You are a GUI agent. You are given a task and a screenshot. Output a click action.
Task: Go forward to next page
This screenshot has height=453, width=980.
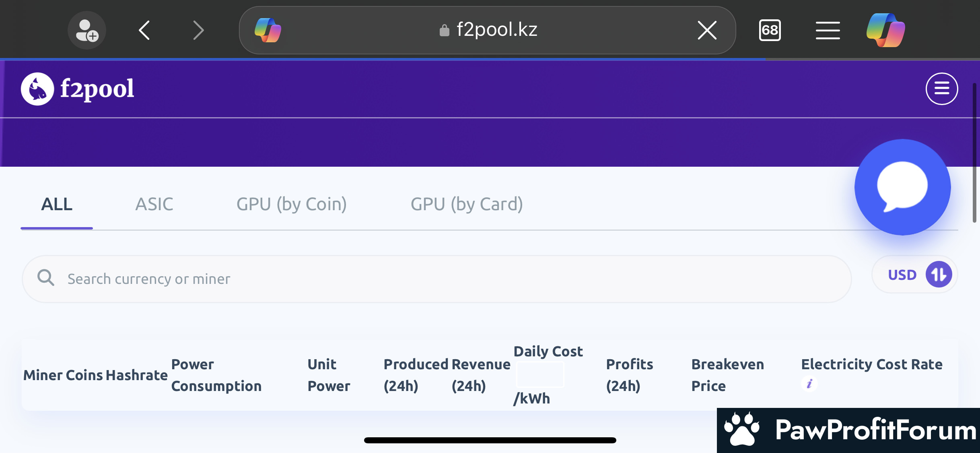tap(198, 30)
